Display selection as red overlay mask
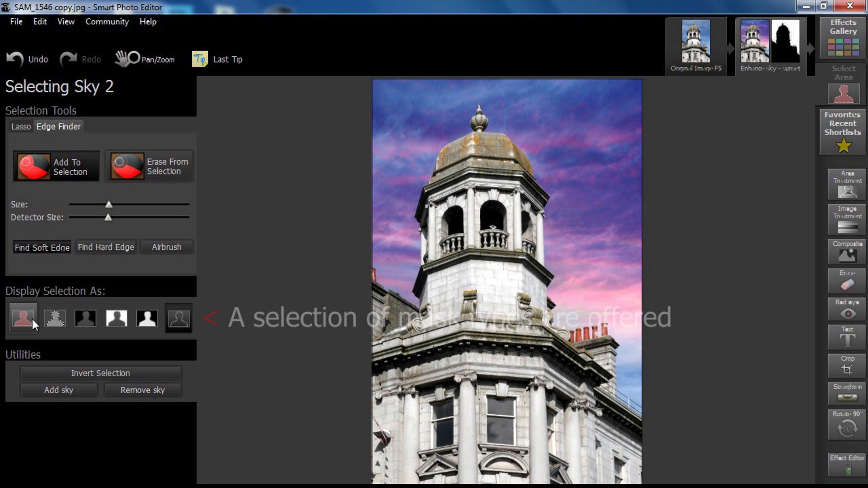The width and height of the screenshot is (868, 488). click(x=23, y=318)
